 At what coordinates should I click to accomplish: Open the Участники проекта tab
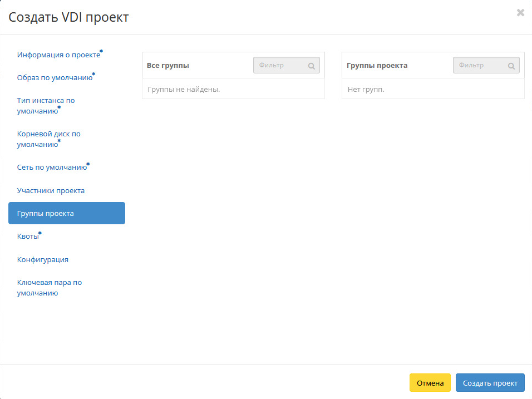tap(51, 191)
